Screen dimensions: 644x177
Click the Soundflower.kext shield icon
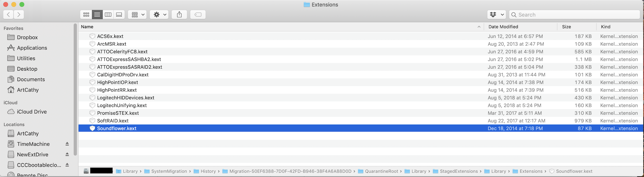click(92, 129)
